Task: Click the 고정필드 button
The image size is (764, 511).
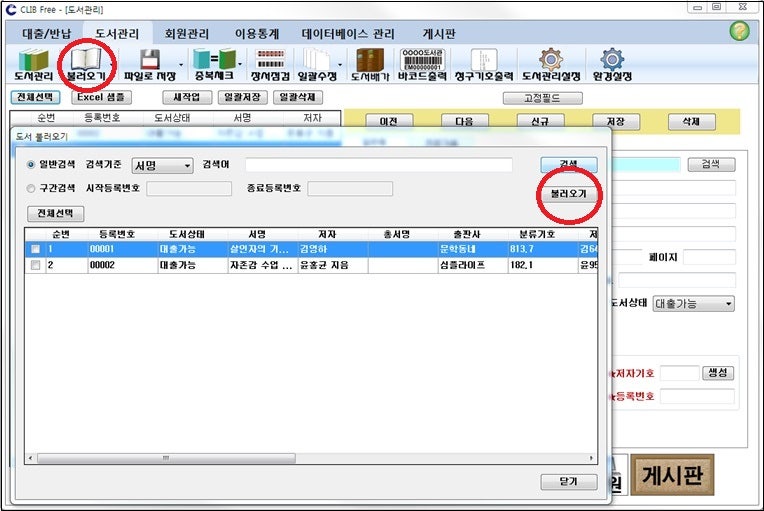Action: (542, 98)
